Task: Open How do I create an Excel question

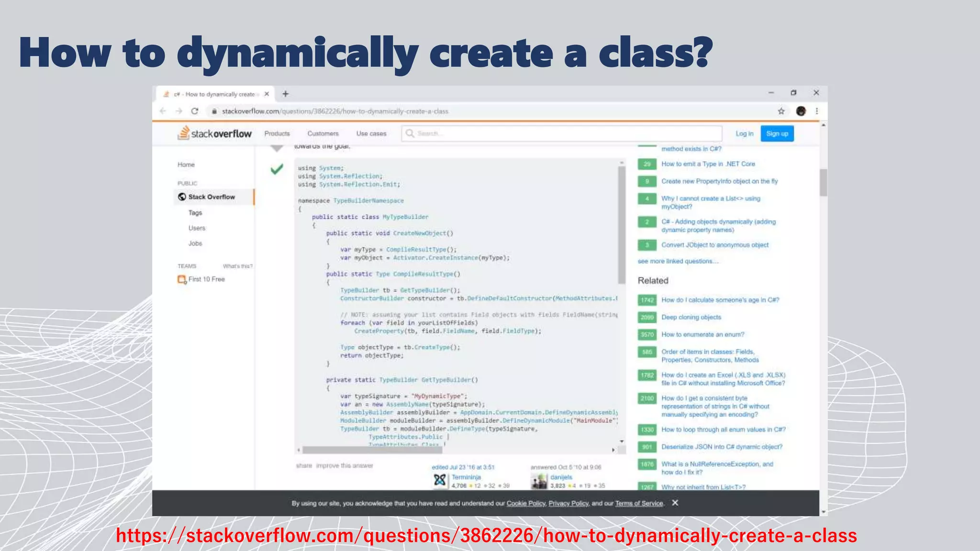Action: (x=723, y=379)
